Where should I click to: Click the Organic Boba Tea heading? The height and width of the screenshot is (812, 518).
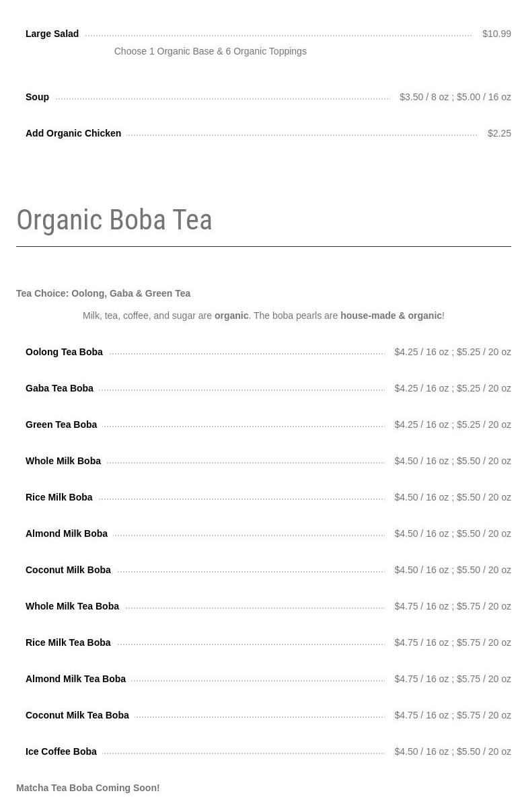click(114, 220)
